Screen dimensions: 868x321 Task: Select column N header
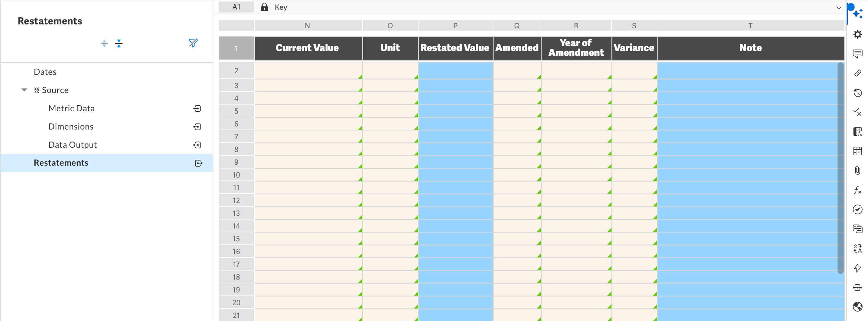pos(308,26)
